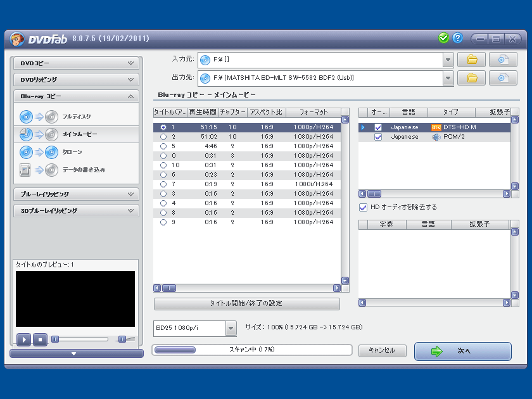The height and width of the screenshot is (399, 532).
Task: Open disc image button for output destination
Action: click(x=503, y=78)
